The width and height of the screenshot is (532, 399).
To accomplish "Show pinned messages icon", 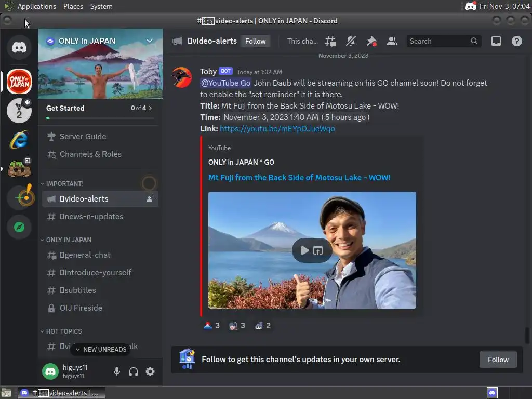I will coord(371,41).
